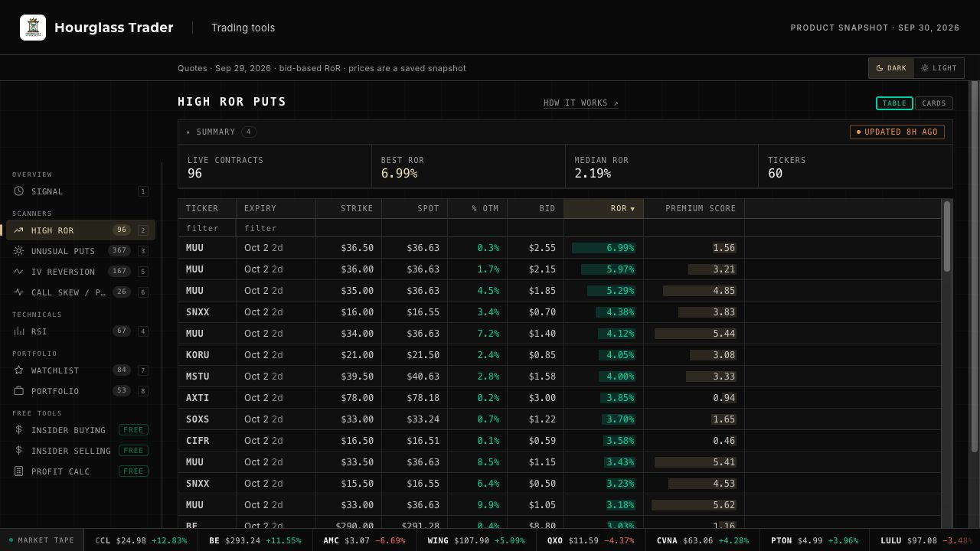Click the table's vertical scrollbar
This screenshot has height=551, width=980.
947,236
